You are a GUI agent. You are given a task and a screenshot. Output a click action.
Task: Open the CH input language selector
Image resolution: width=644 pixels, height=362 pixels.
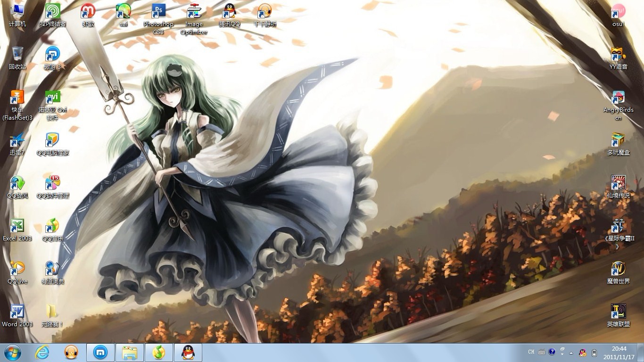(531, 352)
